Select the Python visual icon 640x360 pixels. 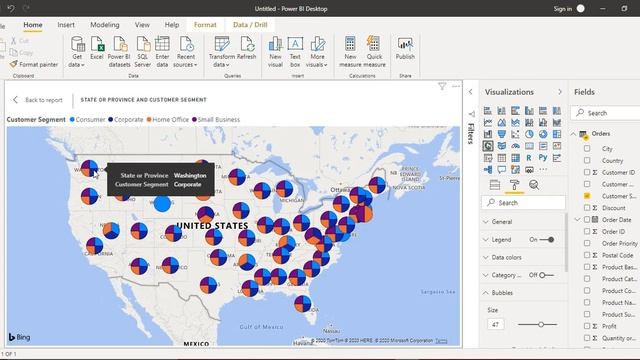543,158
